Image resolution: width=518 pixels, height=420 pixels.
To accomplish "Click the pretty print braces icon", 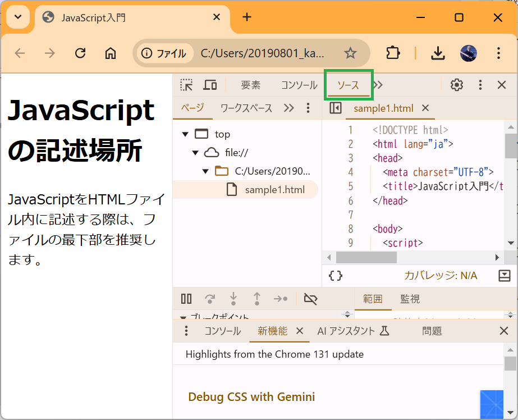I will (x=336, y=276).
